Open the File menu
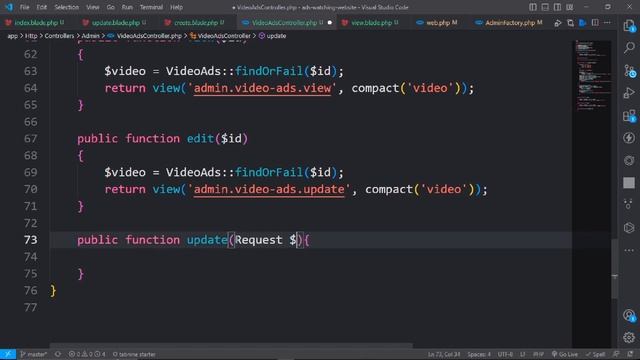The image size is (640, 360). [24, 7]
